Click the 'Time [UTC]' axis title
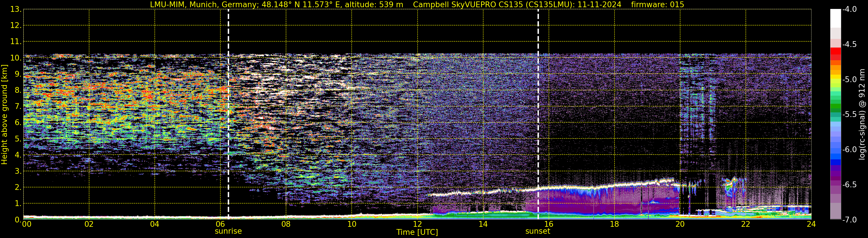Image resolution: width=868 pixels, height=238 pixels. pyautogui.click(x=417, y=232)
